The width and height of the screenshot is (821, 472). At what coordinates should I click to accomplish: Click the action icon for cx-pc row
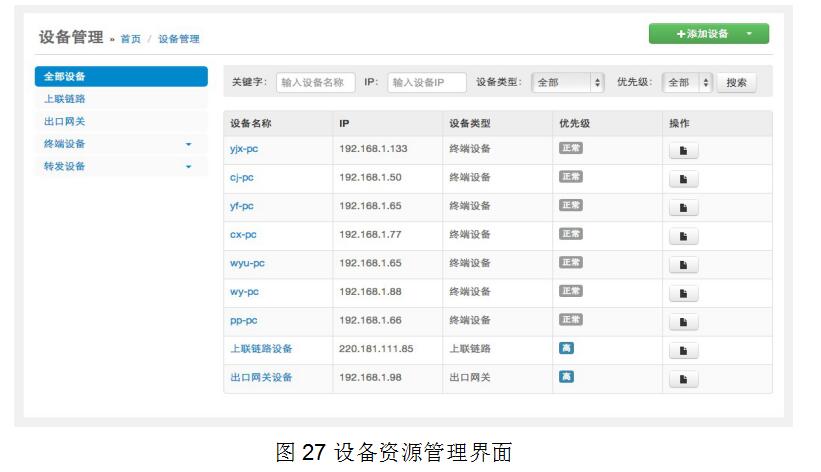(x=683, y=237)
